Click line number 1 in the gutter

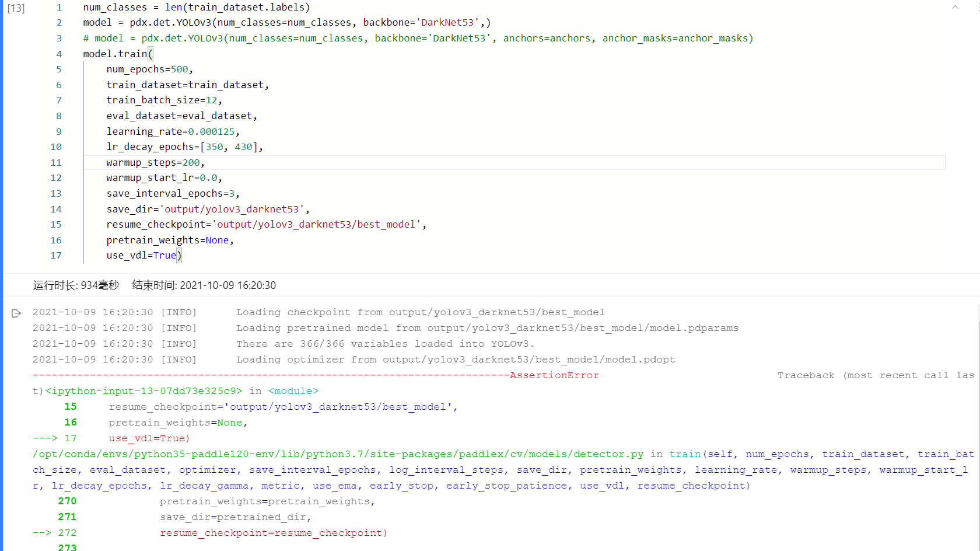(x=59, y=7)
